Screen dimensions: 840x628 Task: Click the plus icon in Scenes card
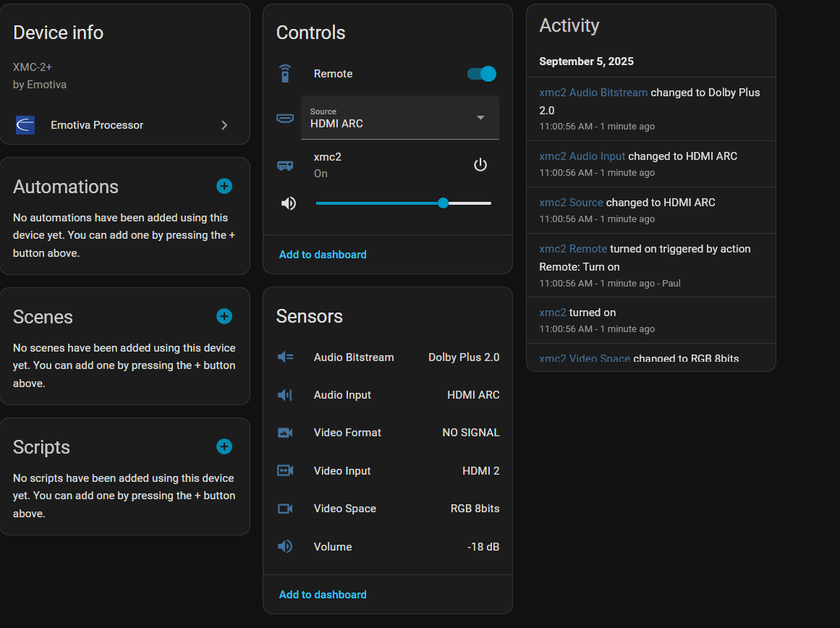(x=224, y=316)
